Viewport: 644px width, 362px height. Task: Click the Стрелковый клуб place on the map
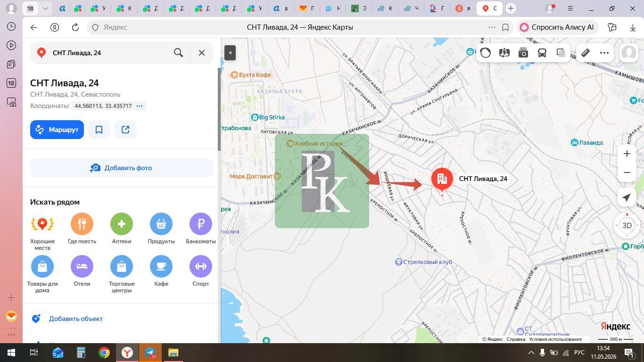(423, 262)
